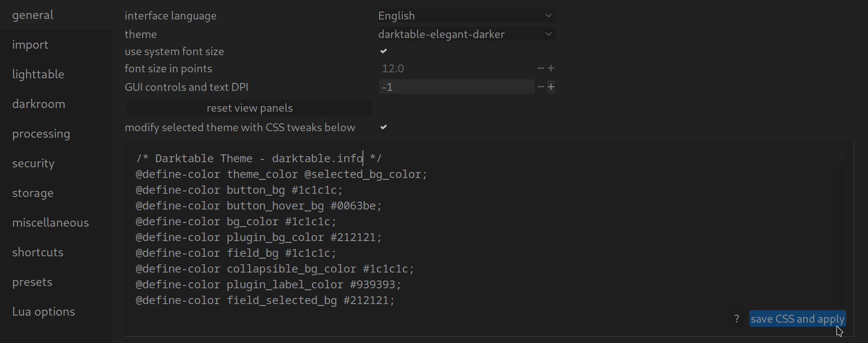
Task: Open the lighttable preferences tab
Action: [38, 74]
